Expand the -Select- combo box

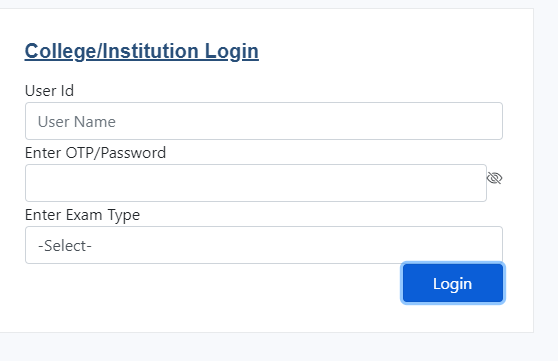264,245
